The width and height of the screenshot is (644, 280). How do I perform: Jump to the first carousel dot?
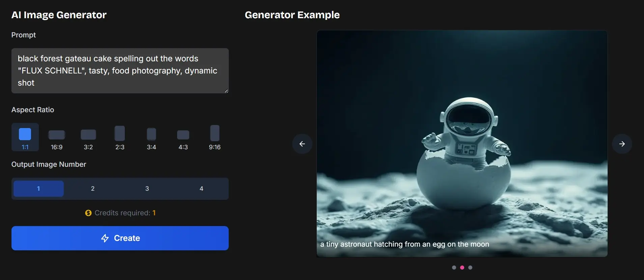pos(454,268)
